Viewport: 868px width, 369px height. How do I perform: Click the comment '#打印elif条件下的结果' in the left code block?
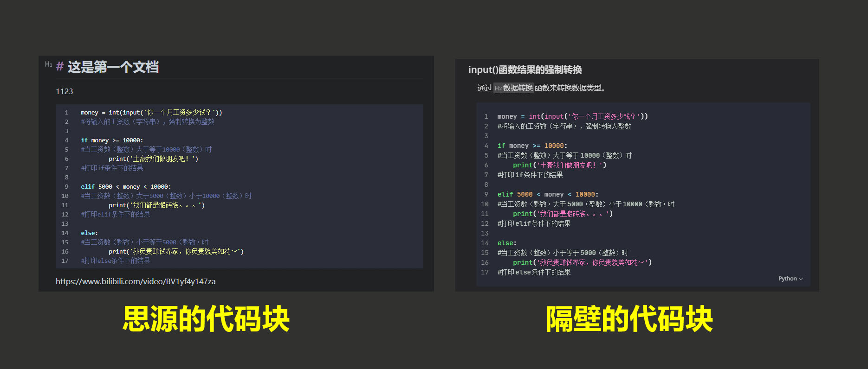pyautogui.click(x=116, y=214)
